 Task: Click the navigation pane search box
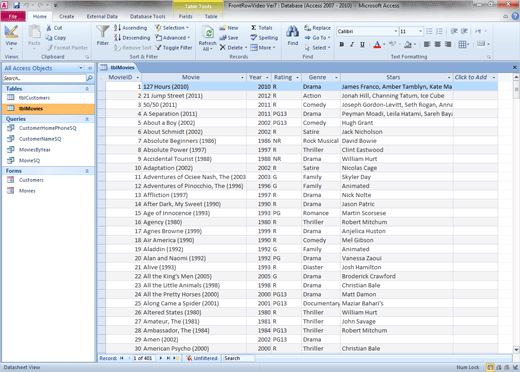coord(44,78)
